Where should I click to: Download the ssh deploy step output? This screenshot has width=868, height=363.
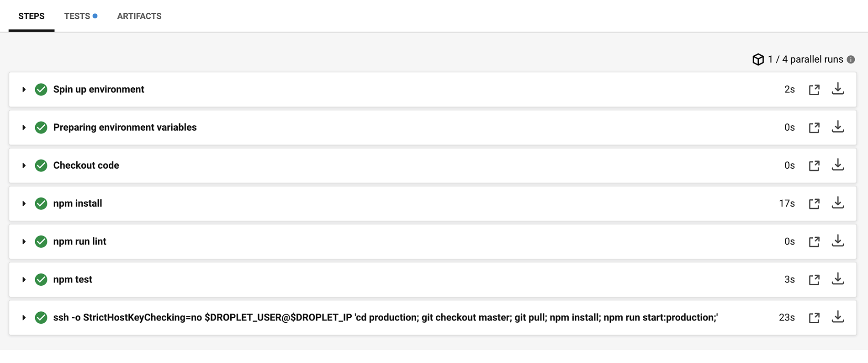pos(838,317)
